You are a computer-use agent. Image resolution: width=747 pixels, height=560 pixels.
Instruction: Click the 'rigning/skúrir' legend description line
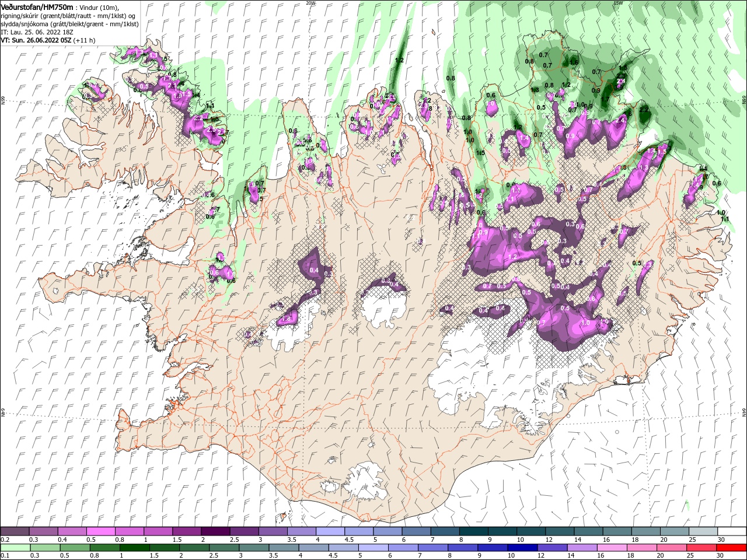(69, 16)
